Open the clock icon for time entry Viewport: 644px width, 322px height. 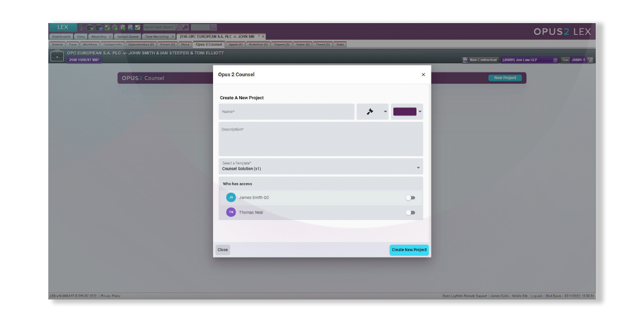pyautogui.click(x=115, y=27)
